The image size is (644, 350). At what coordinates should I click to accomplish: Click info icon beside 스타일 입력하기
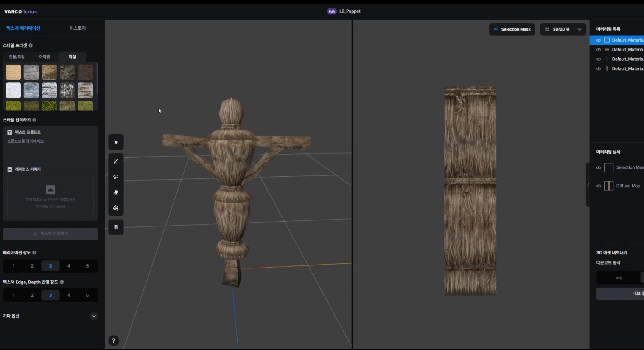[34, 120]
